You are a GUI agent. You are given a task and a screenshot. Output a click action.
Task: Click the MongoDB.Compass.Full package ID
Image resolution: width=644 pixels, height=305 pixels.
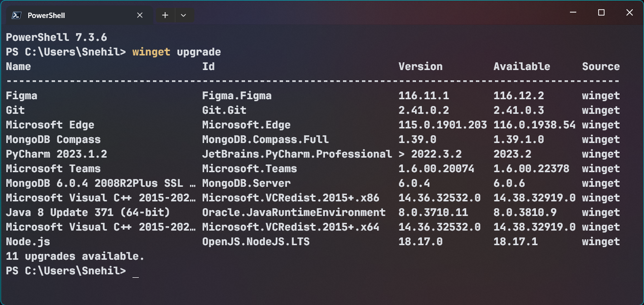pyautogui.click(x=265, y=140)
